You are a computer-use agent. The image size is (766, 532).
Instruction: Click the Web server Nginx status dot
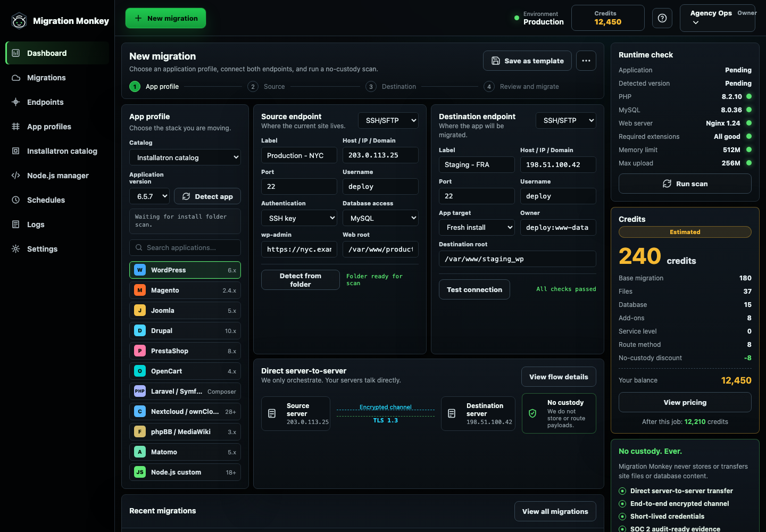coord(749,123)
